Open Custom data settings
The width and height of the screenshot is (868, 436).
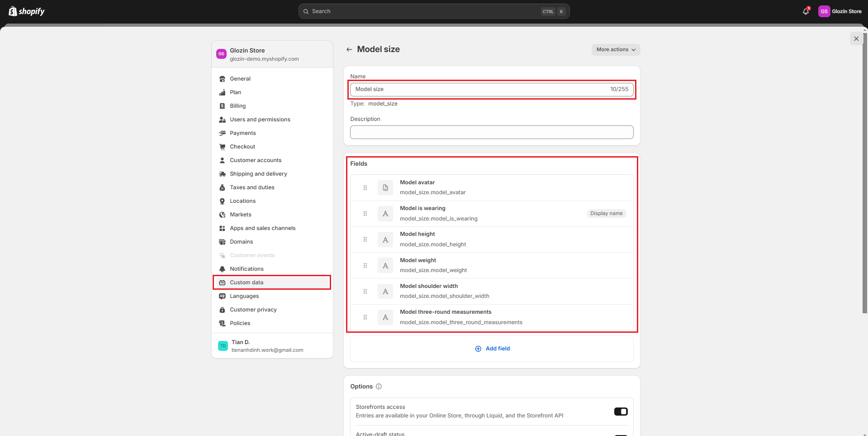pyautogui.click(x=247, y=283)
